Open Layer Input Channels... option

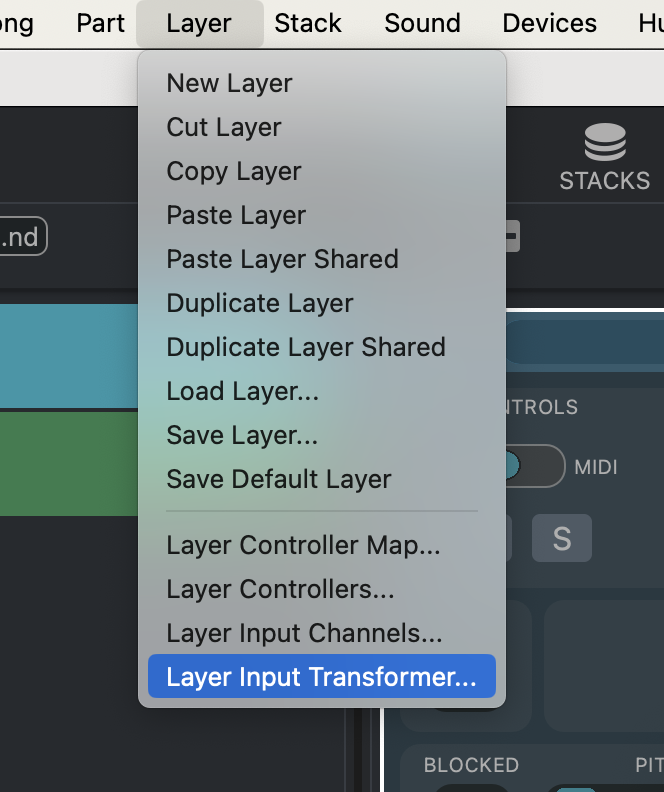coord(304,633)
